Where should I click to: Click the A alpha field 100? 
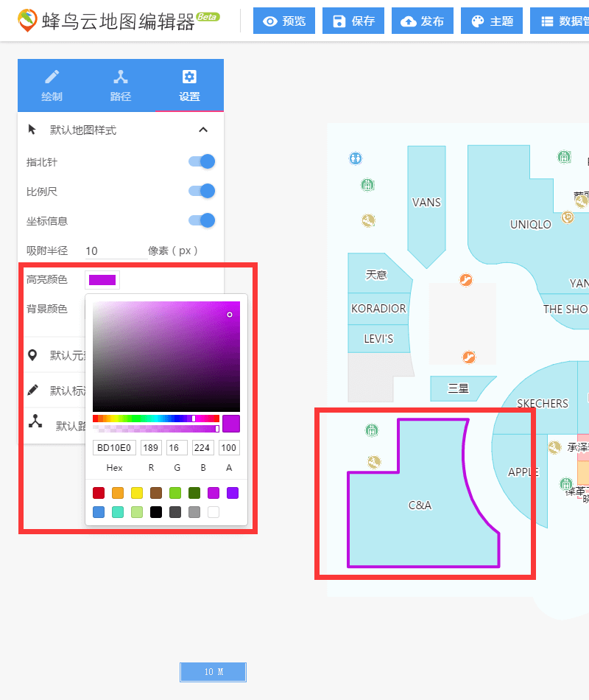(x=229, y=448)
